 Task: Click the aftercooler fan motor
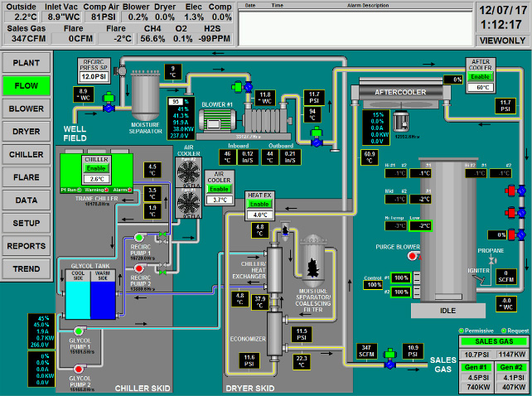click(401, 122)
